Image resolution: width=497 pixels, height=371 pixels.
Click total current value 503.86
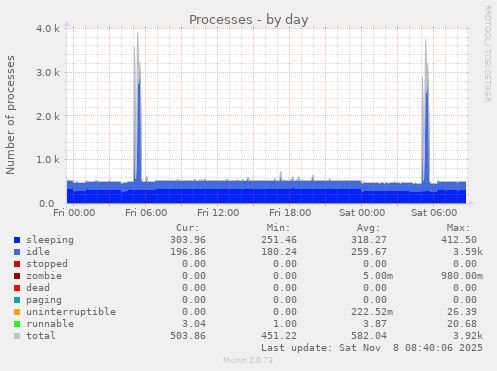188,336
